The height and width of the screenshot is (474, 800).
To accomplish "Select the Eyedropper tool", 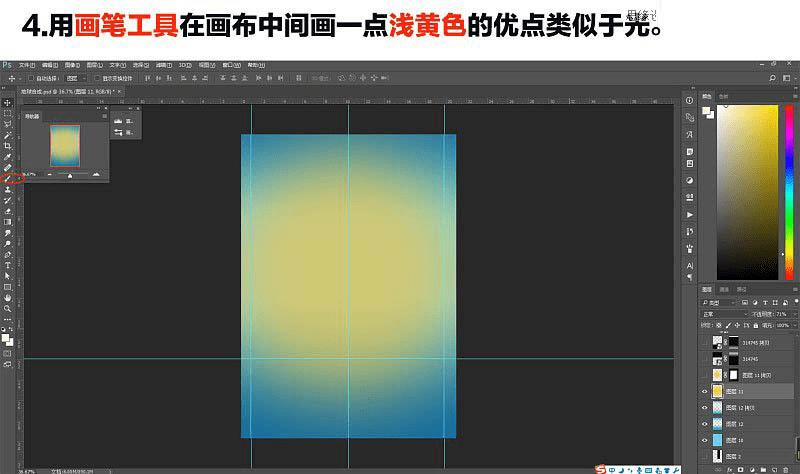I will 8,157.
